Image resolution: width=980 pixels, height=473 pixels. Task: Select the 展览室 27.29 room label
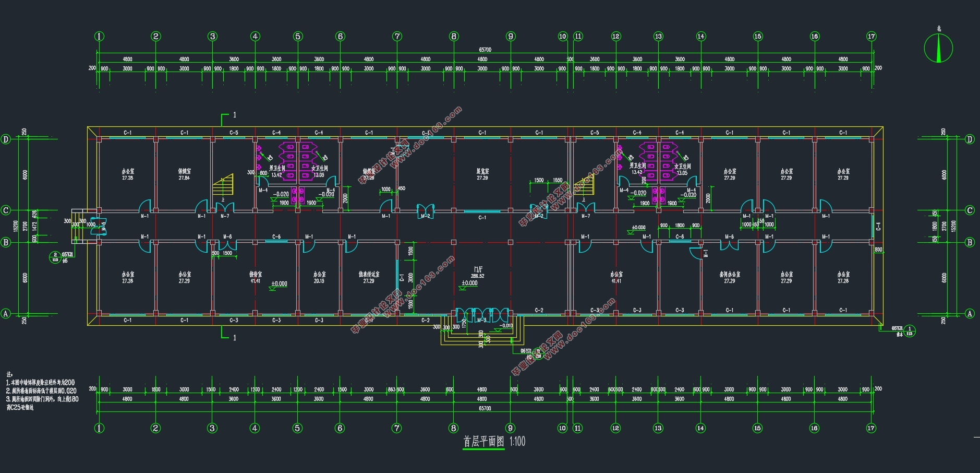click(x=482, y=174)
